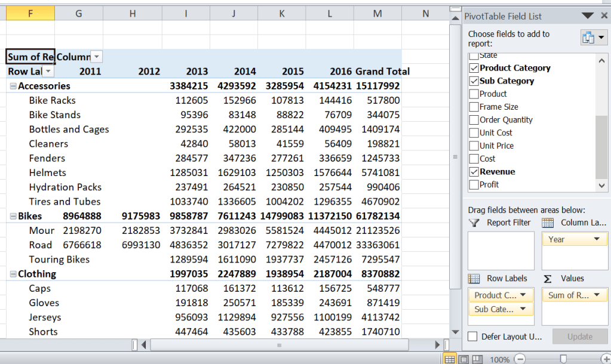The width and height of the screenshot is (611, 364).
Task: Collapse the Accessories group
Action: point(13,86)
